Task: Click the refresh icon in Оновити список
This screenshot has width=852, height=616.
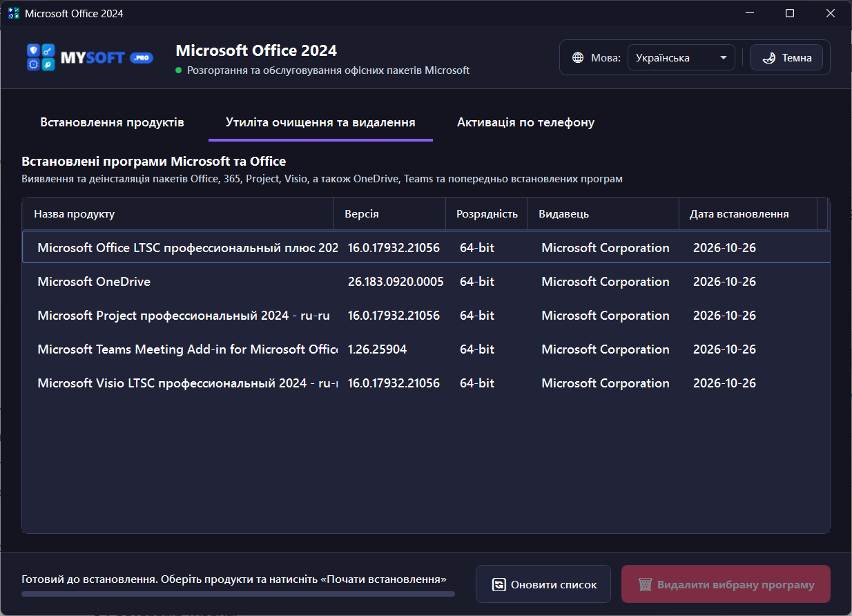Action: point(498,585)
